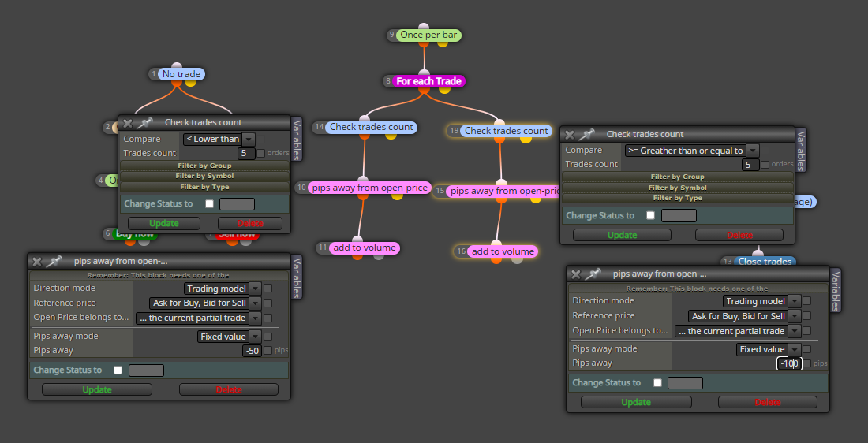The height and width of the screenshot is (443, 868).
Task: Click gray output dot of block 16
Action: click(x=517, y=259)
